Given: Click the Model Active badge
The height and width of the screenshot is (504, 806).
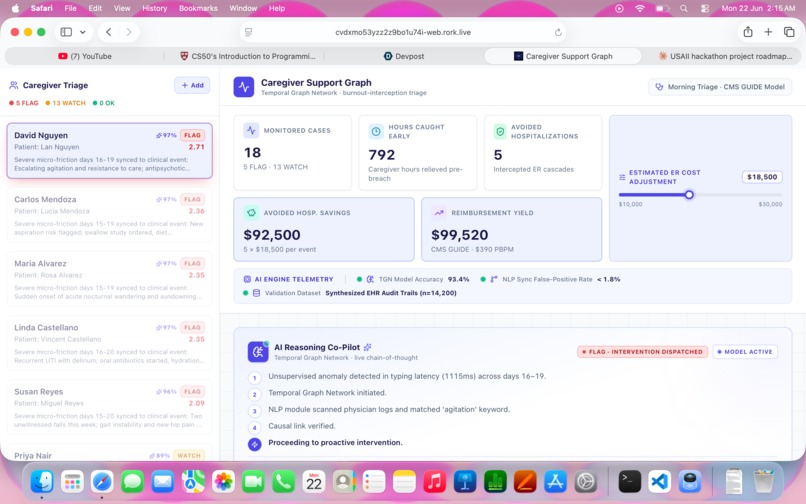Looking at the screenshot, I should (x=744, y=352).
